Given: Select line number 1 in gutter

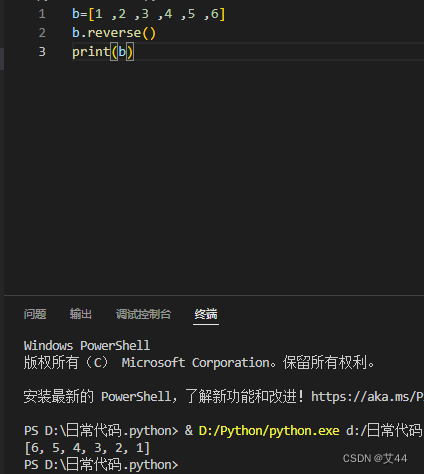Looking at the screenshot, I should coord(42,14).
